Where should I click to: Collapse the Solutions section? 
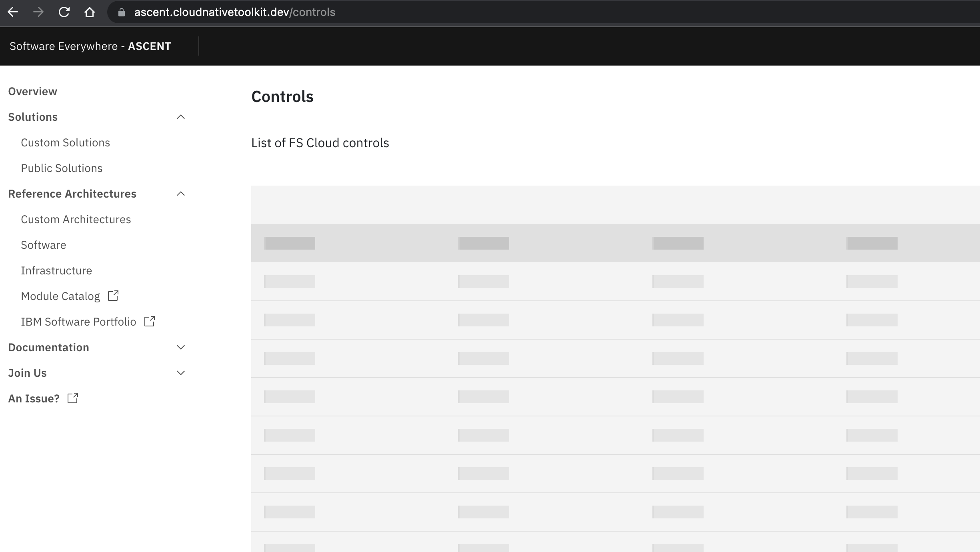[x=181, y=117]
